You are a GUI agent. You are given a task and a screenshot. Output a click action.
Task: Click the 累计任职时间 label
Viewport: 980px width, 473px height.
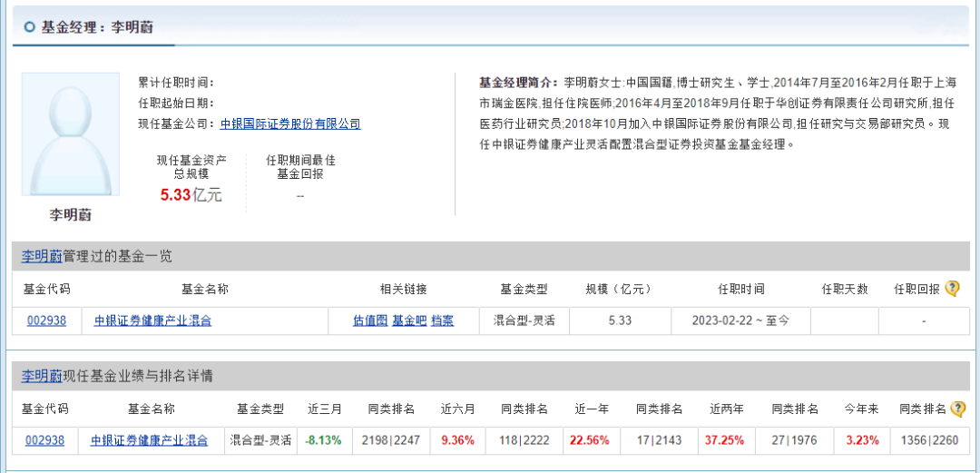point(176,82)
